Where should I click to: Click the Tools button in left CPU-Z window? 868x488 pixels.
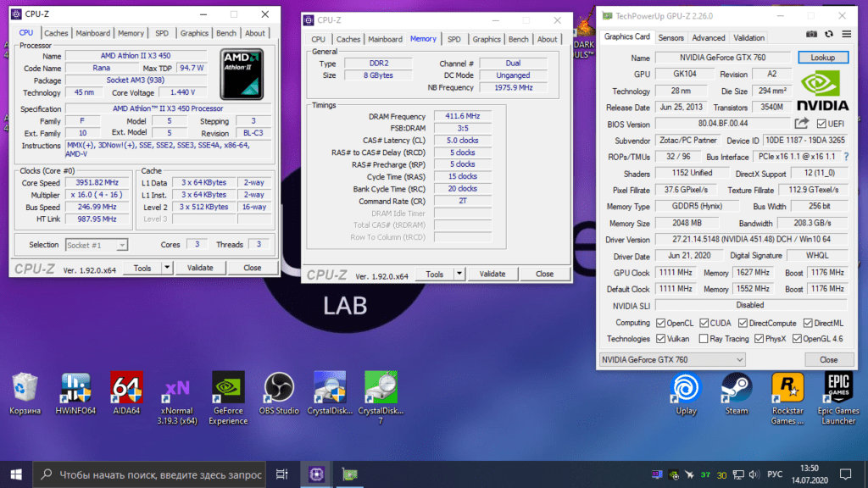[142, 268]
